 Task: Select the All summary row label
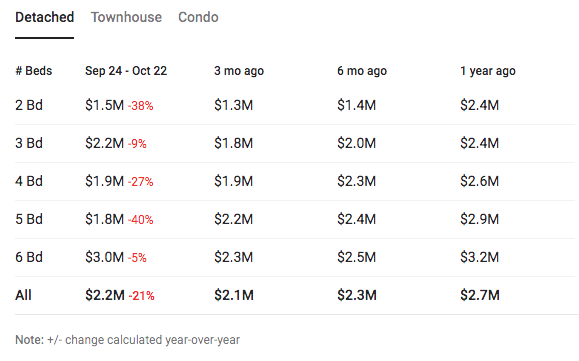click(x=23, y=295)
